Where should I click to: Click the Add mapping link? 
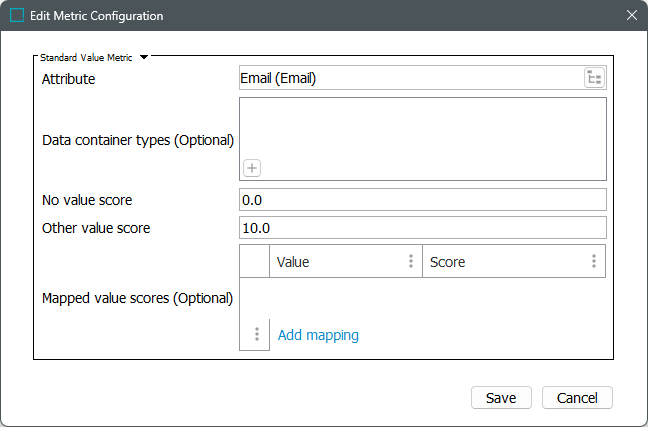pos(318,335)
